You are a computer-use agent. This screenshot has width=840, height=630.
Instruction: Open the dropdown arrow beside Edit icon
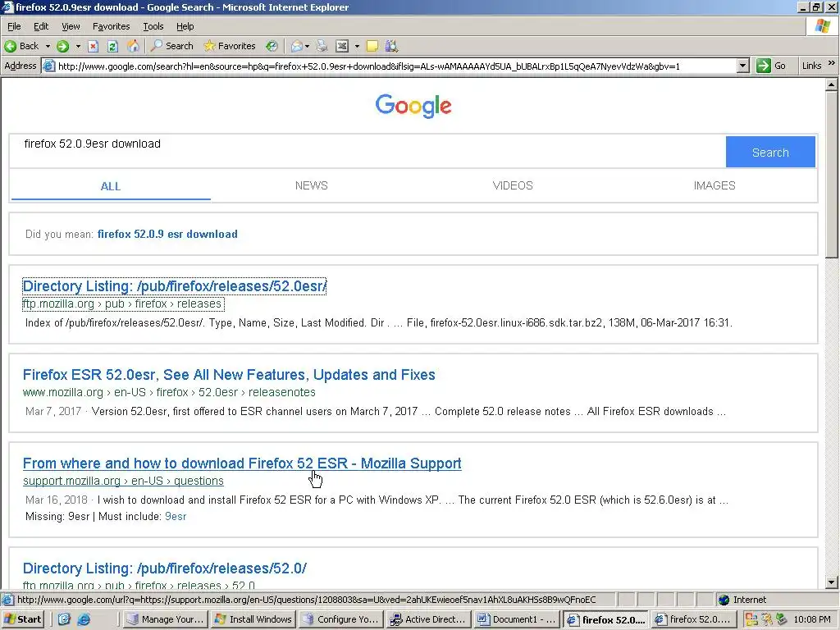click(357, 46)
